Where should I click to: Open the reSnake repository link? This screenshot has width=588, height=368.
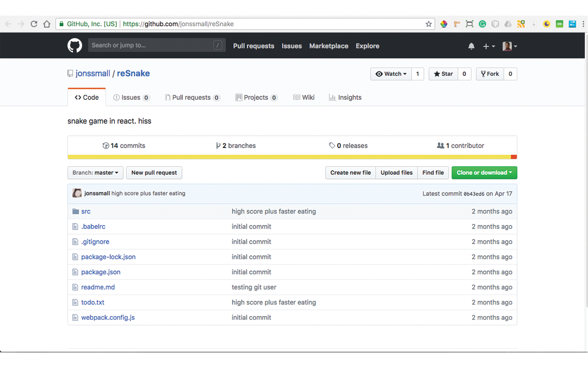pos(133,74)
